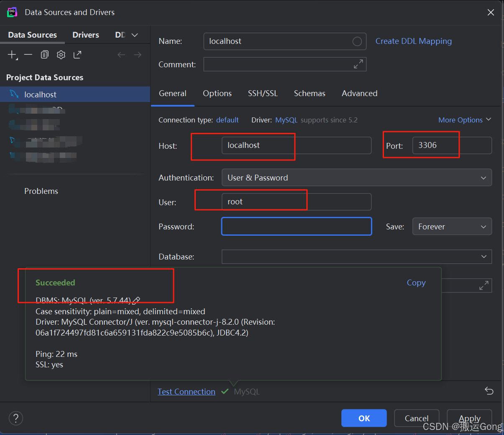Duplicate the data source using copy icon

[45, 55]
